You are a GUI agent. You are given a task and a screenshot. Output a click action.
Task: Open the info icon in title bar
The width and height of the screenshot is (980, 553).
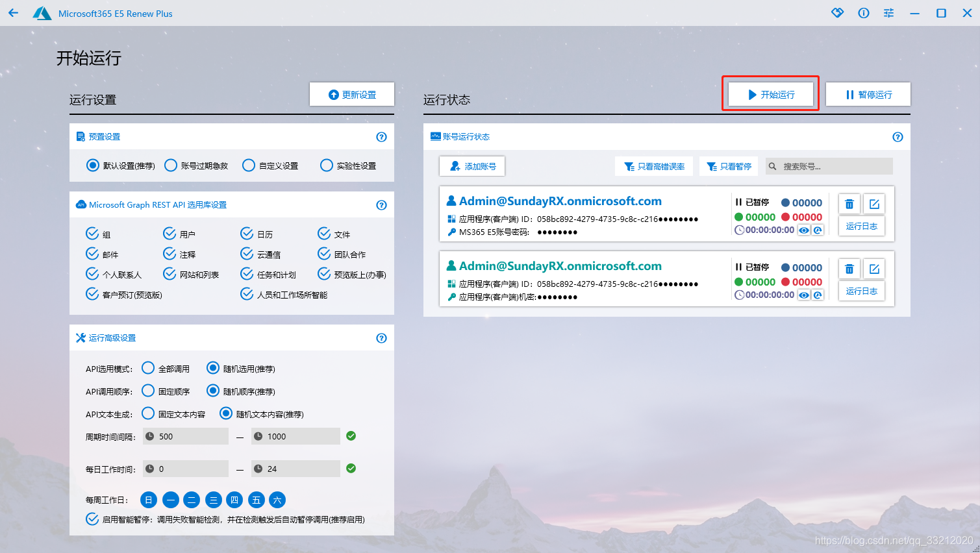coord(863,13)
